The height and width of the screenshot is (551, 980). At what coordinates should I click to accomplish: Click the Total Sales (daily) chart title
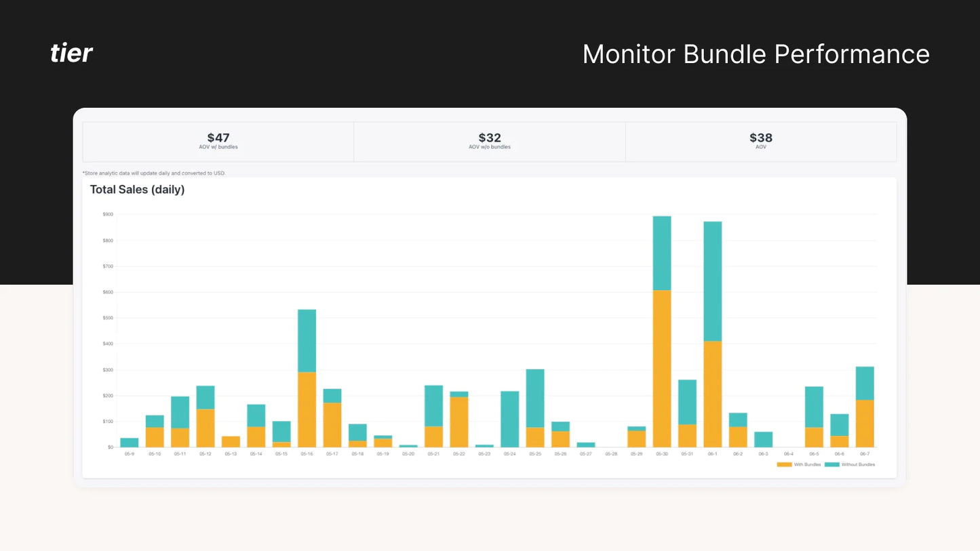(137, 190)
